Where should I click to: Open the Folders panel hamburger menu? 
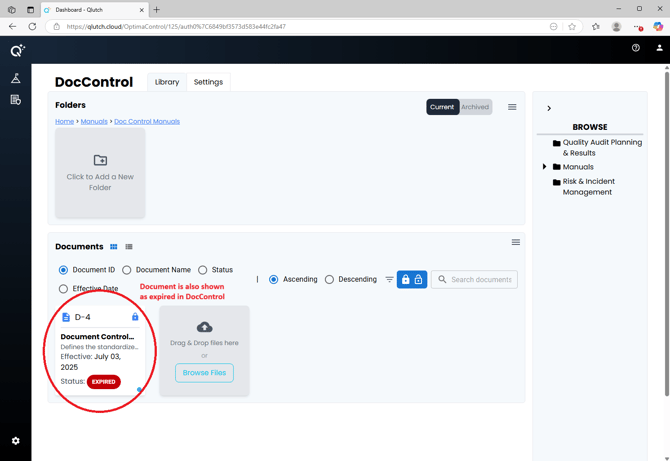pyautogui.click(x=512, y=107)
